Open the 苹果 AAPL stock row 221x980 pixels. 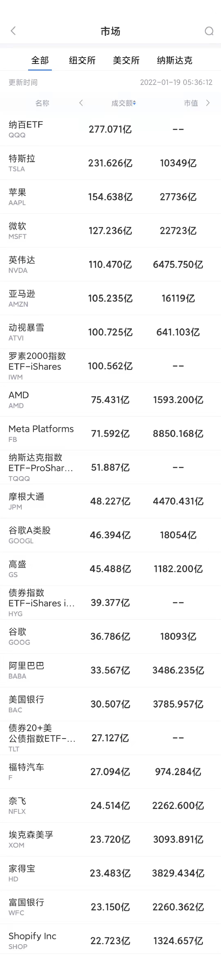tap(110, 197)
